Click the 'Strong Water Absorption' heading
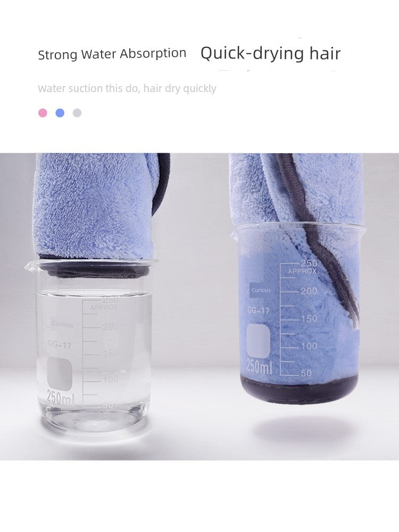The image size is (399, 532). [x=112, y=54]
